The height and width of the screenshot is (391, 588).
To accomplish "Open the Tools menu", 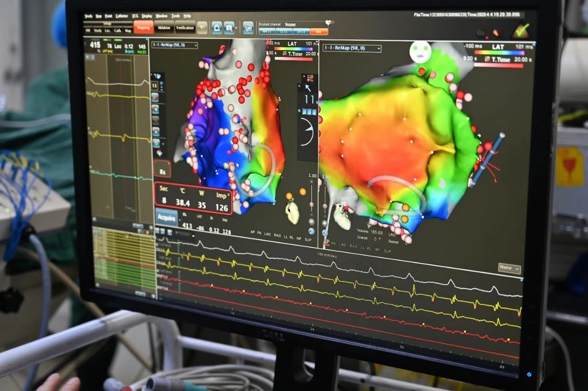I will [175, 16].
